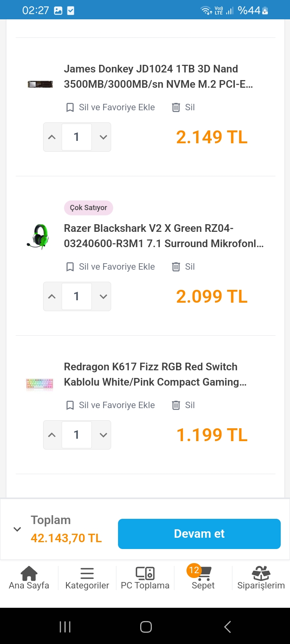This screenshot has height=644, width=290.
Task: Increase quantity of Razer Blackshark headset
Action: pyautogui.click(x=52, y=297)
